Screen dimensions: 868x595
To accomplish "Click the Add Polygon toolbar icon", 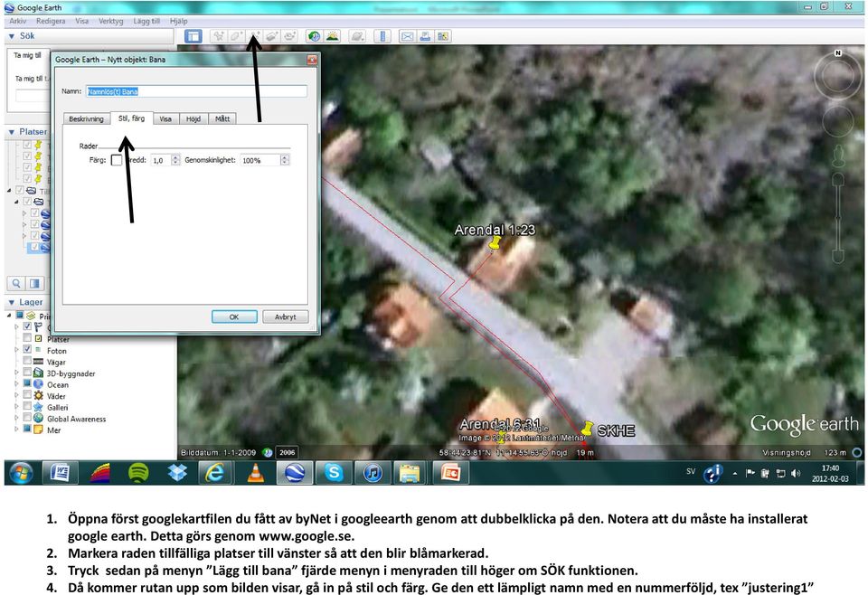I will pos(236,36).
